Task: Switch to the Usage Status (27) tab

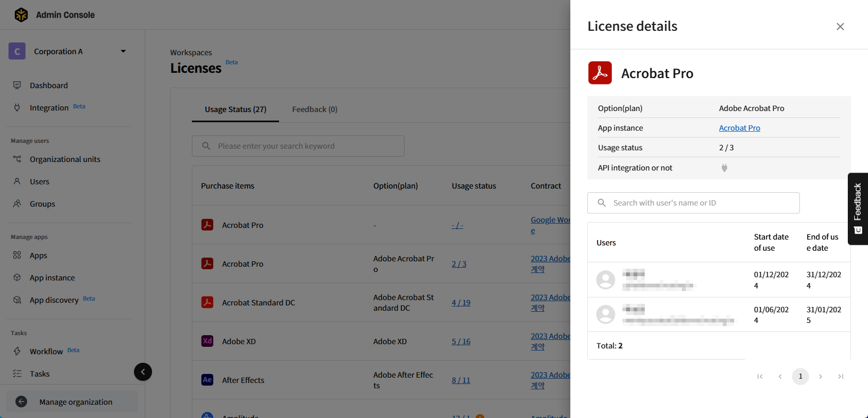Action: [235, 109]
